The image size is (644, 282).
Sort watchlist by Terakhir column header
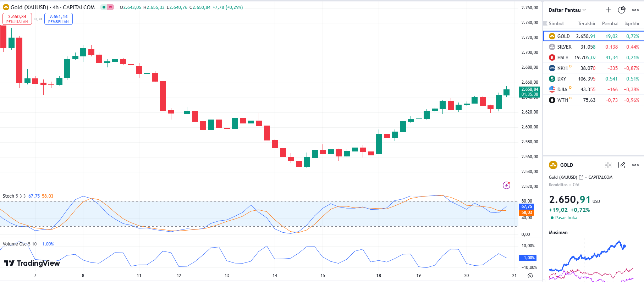(586, 23)
